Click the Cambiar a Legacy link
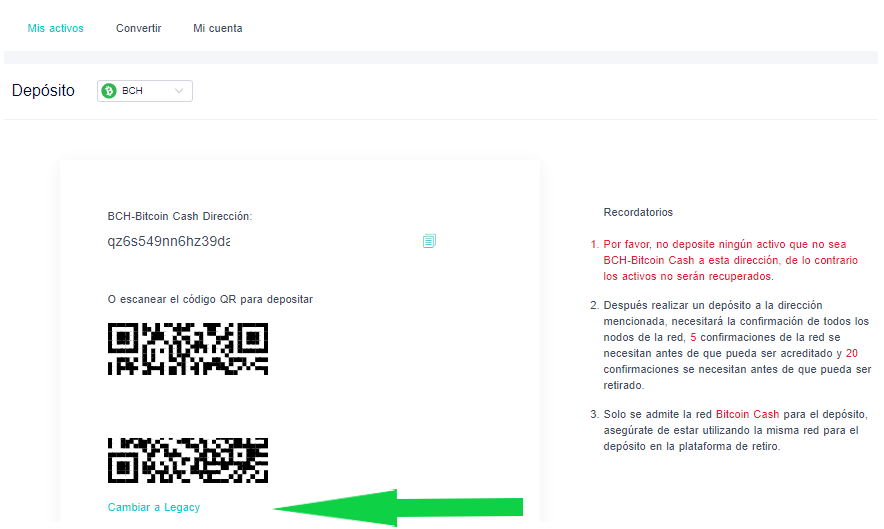This screenshot has width=884, height=529. [154, 507]
